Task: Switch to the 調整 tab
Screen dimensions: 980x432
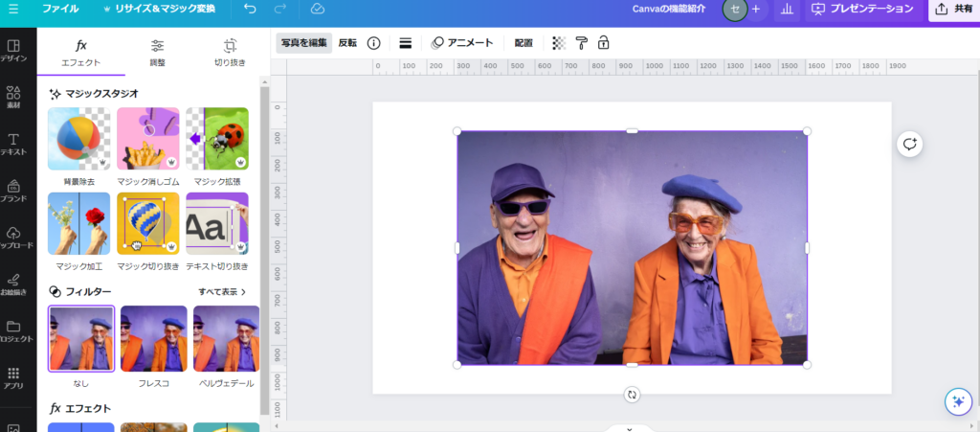Action: tap(157, 52)
